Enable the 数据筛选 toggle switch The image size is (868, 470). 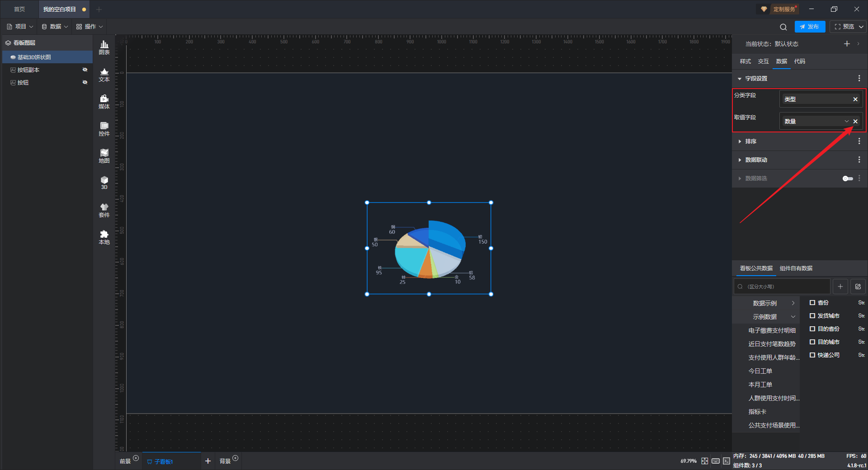[x=848, y=179]
